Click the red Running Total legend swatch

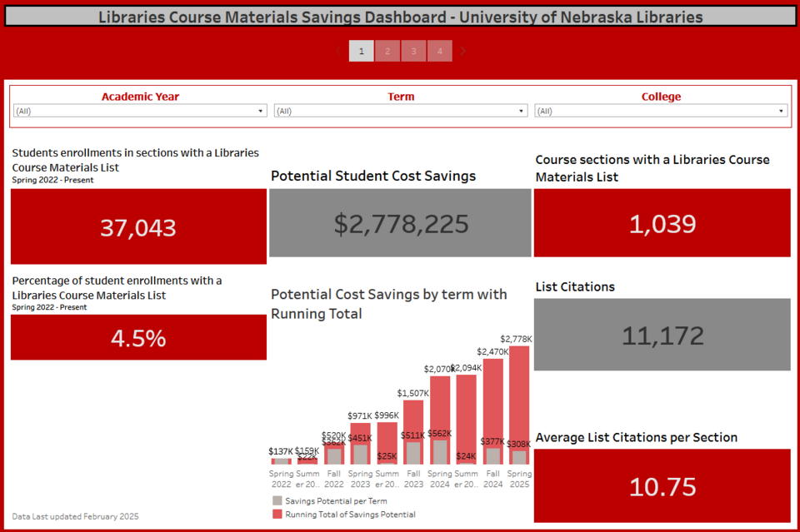coord(277,515)
